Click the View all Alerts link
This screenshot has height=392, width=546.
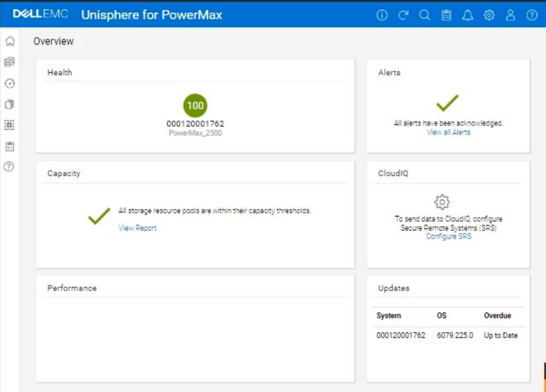(448, 132)
